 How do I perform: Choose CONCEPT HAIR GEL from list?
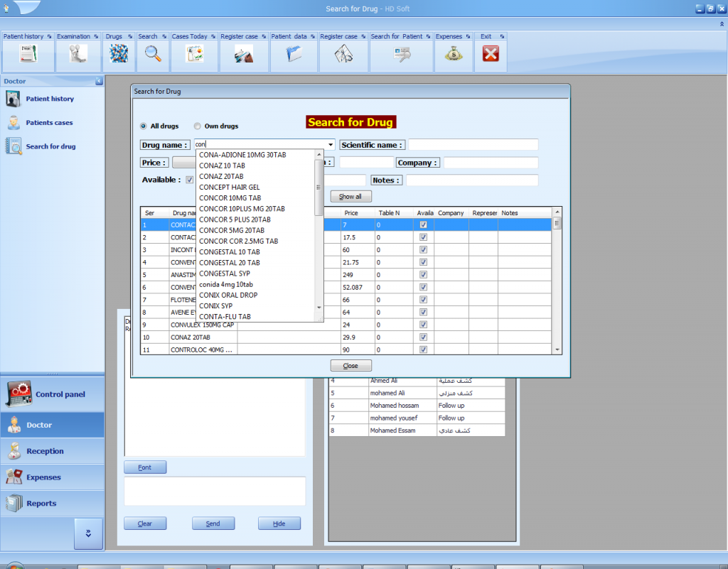[230, 188]
